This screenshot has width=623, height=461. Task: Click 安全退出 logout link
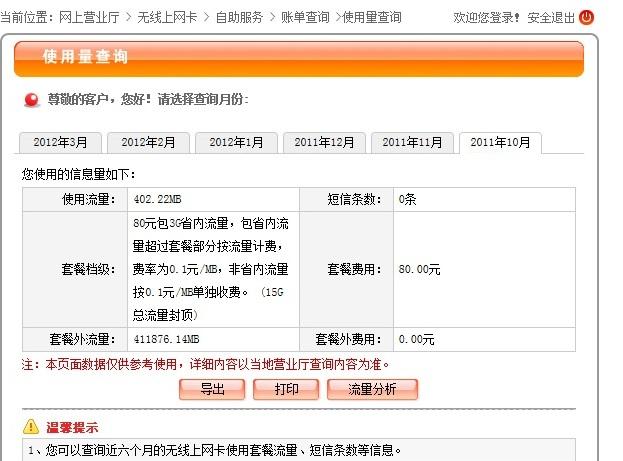(x=551, y=18)
